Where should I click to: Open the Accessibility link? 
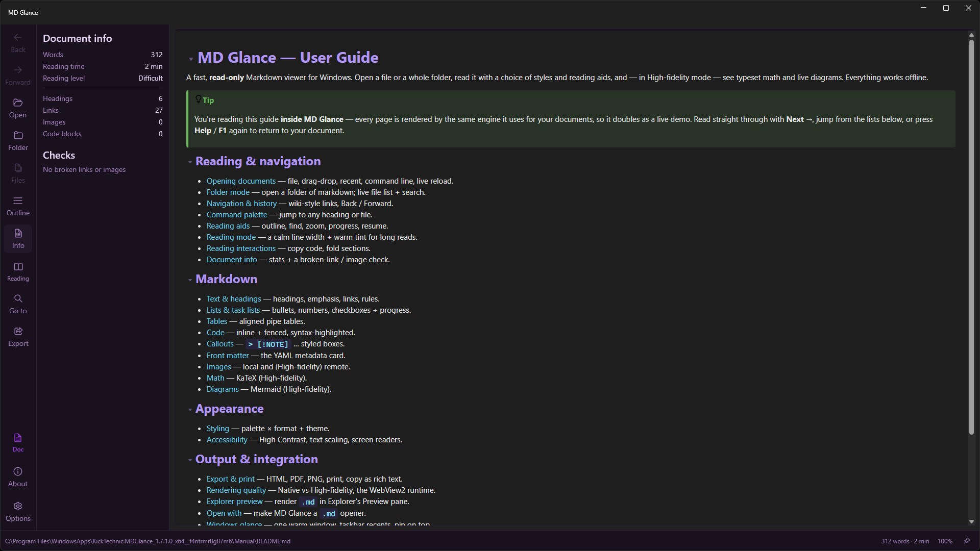(x=227, y=440)
